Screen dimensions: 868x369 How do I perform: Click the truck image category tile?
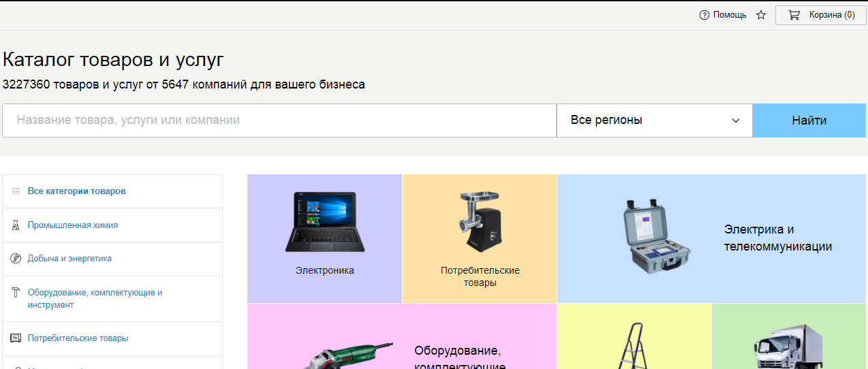(x=789, y=347)
